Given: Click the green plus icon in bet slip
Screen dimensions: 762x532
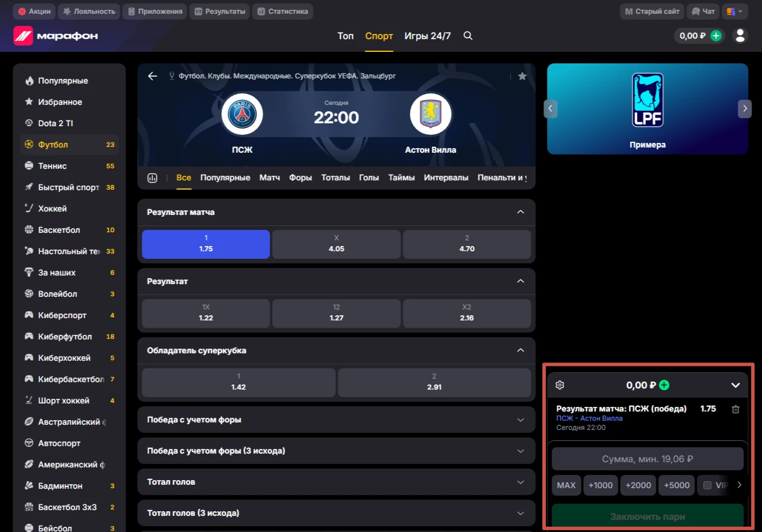Looking at the screenshot, I should 664,385.
